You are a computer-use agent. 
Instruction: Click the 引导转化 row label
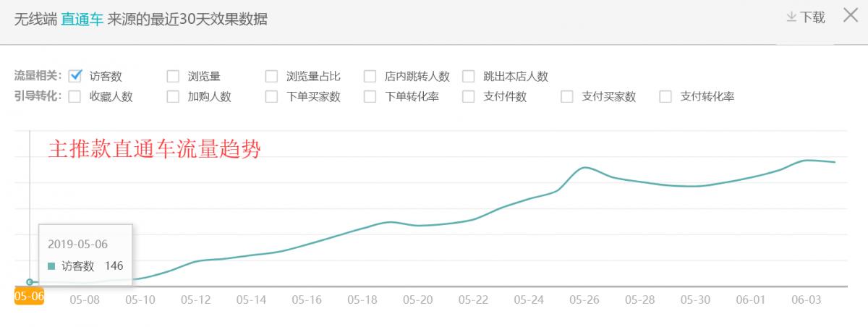[38, 96]
